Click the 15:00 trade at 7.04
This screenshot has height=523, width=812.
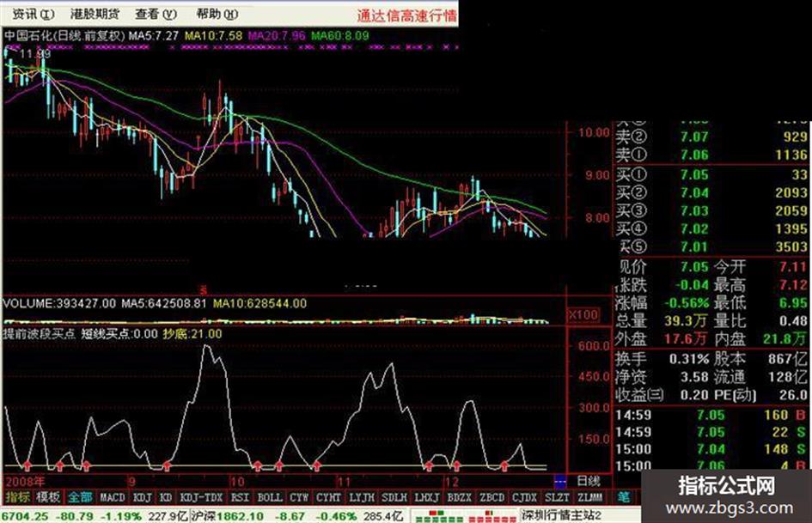click(x=711, y=449)
